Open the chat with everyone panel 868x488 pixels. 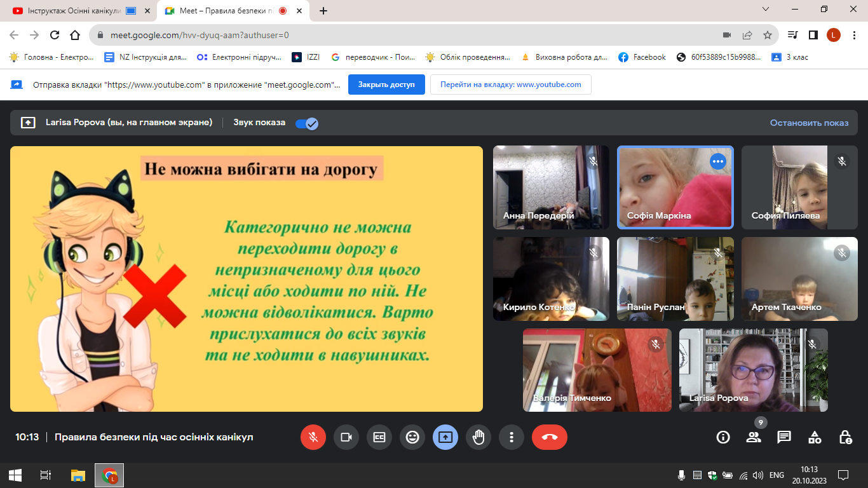point(784,437)
